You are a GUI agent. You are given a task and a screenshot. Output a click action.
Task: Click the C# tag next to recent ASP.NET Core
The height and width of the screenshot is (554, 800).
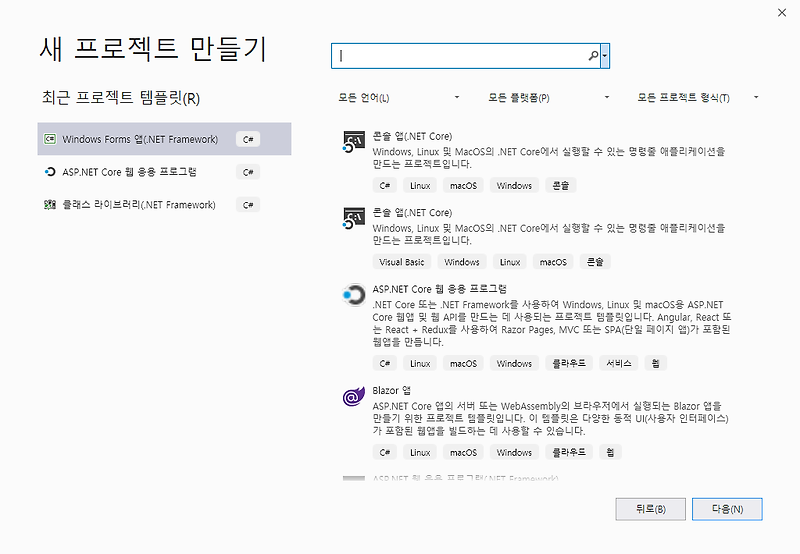pos(248,172)
